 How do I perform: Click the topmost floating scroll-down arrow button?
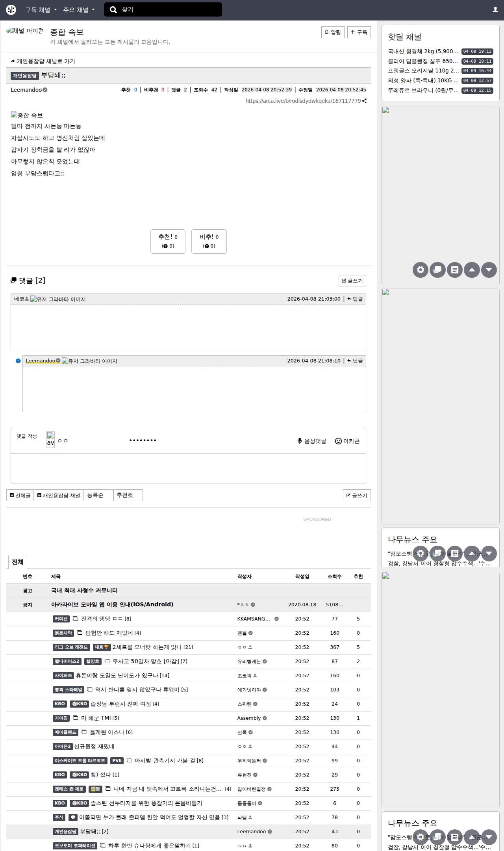coord(489,270)
